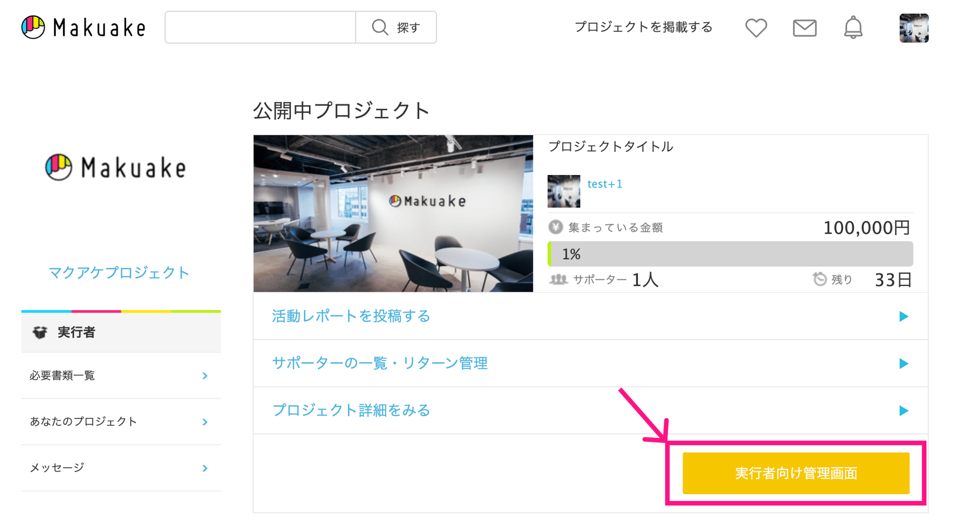
Task: Select プロジェクトを掲載する in the header
Action: coord(643,27)
